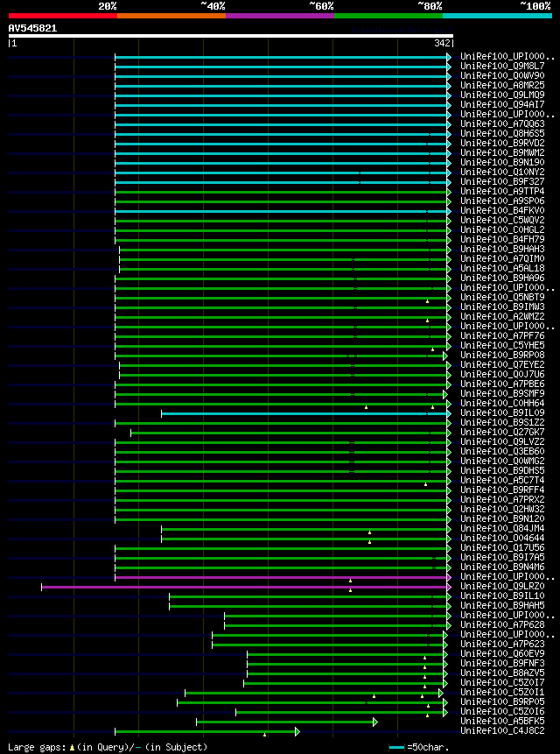Click the green ~80% identity legend segment
The image size is (560, 754).
tap(388, 16)
